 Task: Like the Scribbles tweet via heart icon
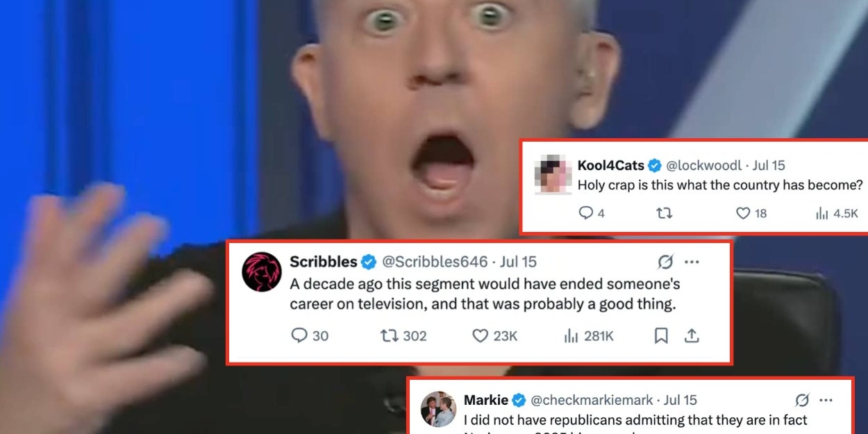(x=481, y=336)
